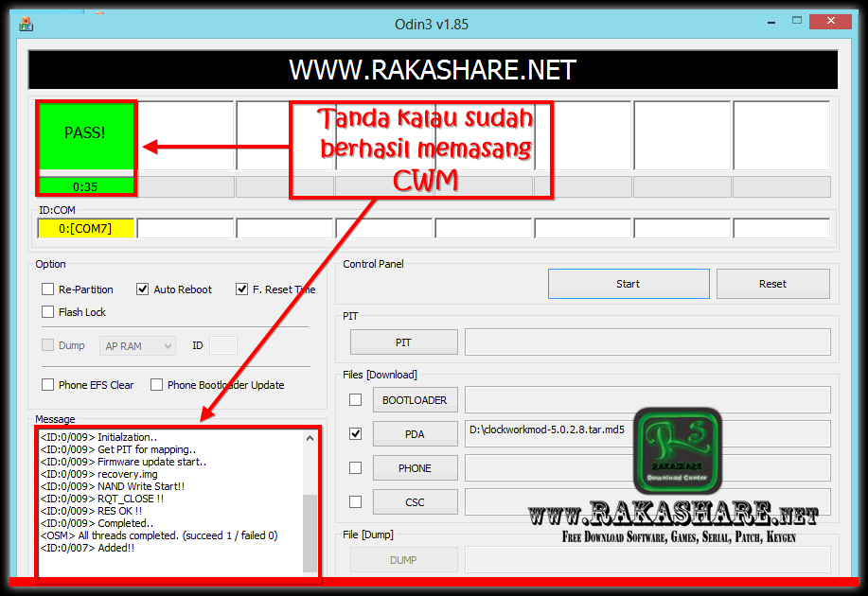The image size is (868, 596).
Task: Click the 'RQT_CLOSE !!' log line
Action: (x=102, y=499)
